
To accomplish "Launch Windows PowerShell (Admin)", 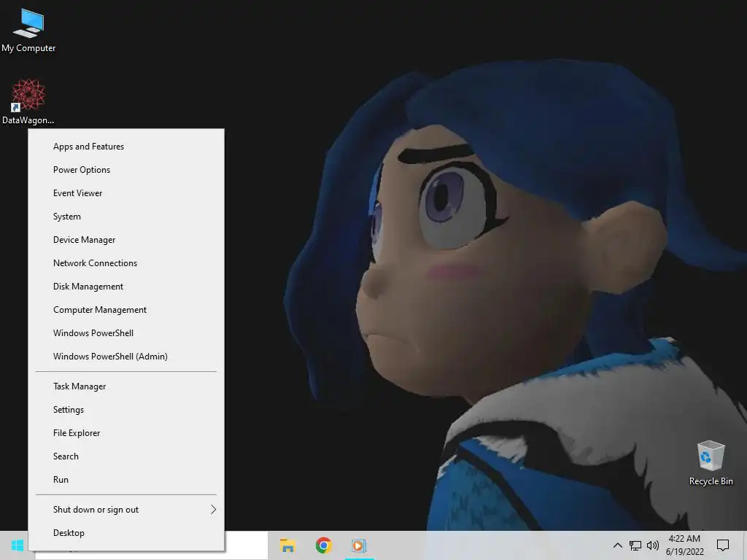I will 126,356.
